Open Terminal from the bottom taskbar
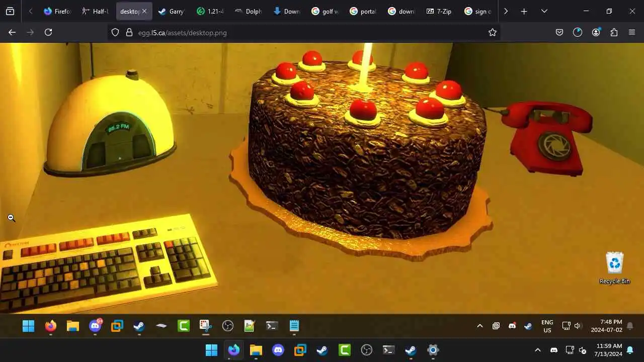644x362 pixels. pos(389,350)
